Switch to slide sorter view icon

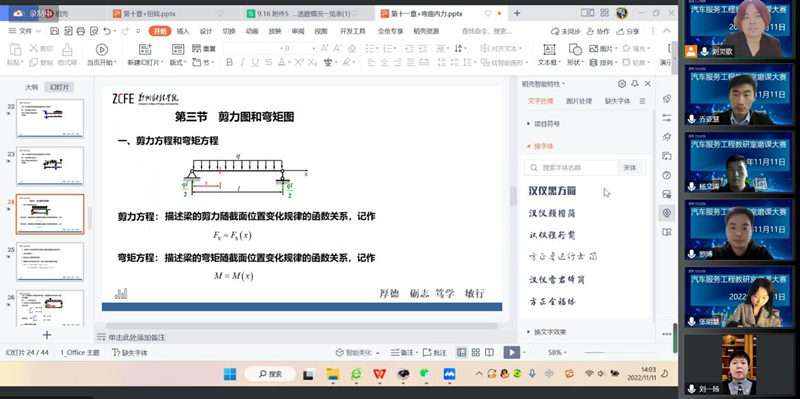pos(476,352)
